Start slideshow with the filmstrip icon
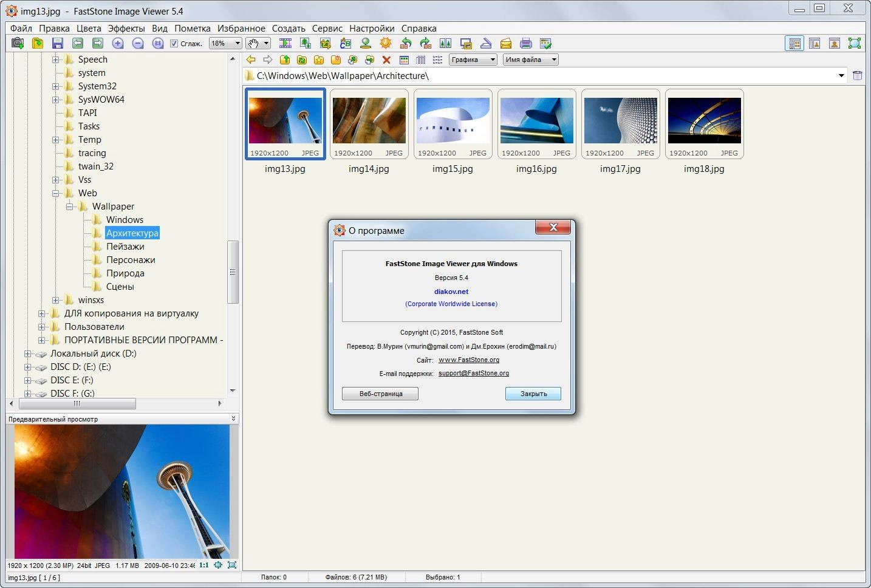 (285, 43)
